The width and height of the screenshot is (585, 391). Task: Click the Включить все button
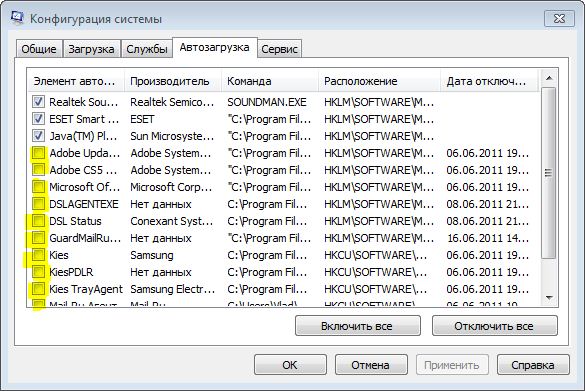pos(357,326)
